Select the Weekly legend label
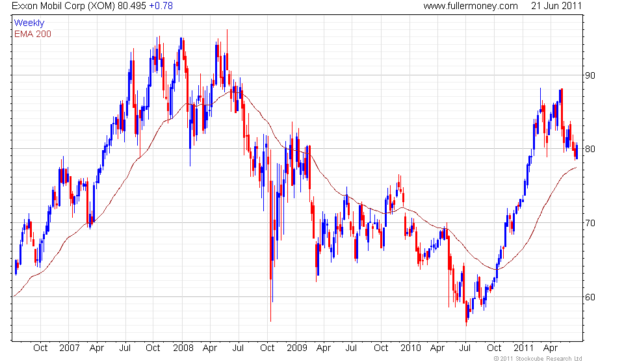The height and width of the screenshot is (364, 637). [x=29, y=23]
